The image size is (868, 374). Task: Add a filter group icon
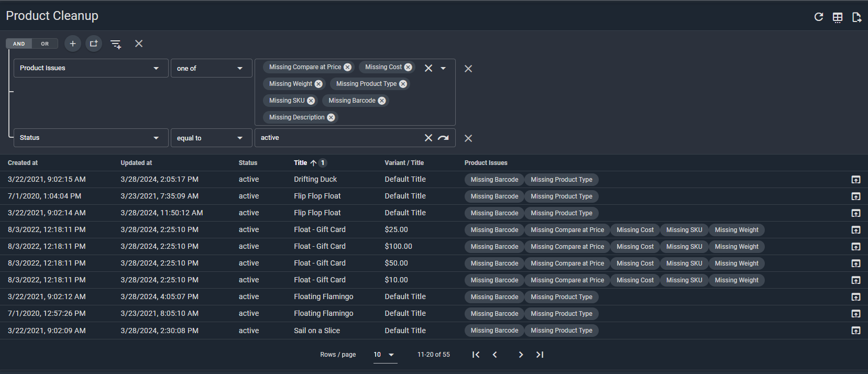[94, 43]
